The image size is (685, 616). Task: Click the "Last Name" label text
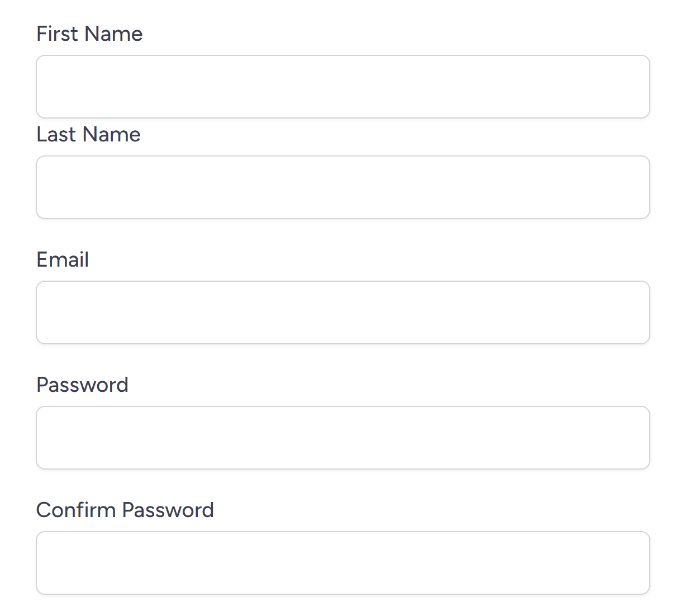88,135
